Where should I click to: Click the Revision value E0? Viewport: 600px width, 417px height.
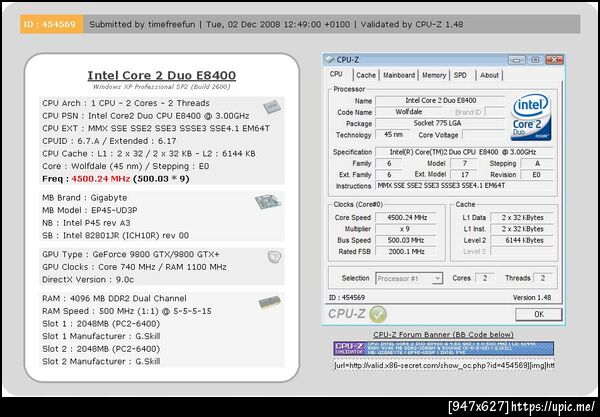point(536,174)
